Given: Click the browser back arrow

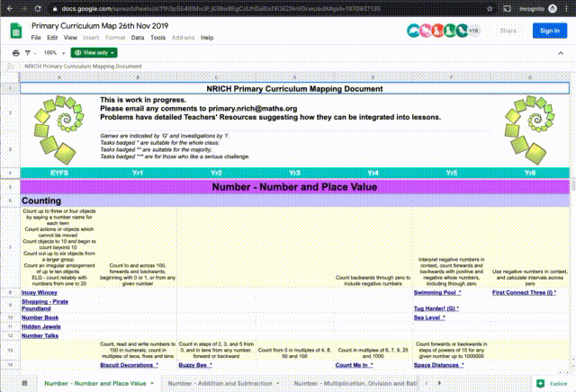Looking at the screenshot, I should click(9, 7).
